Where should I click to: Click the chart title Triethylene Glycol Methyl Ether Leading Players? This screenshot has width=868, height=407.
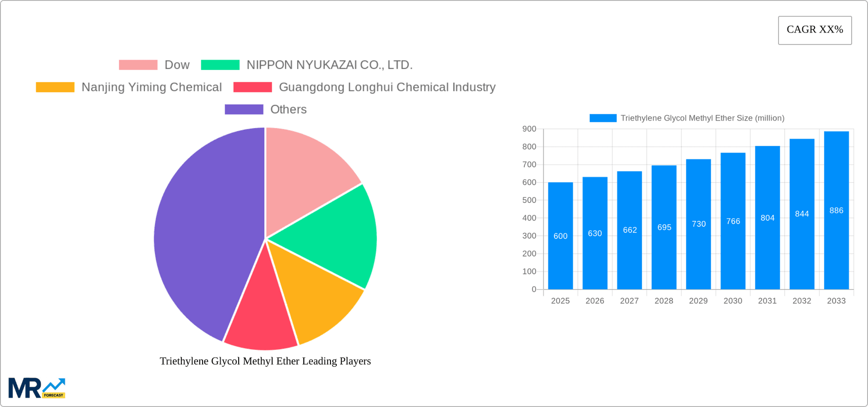265,361
